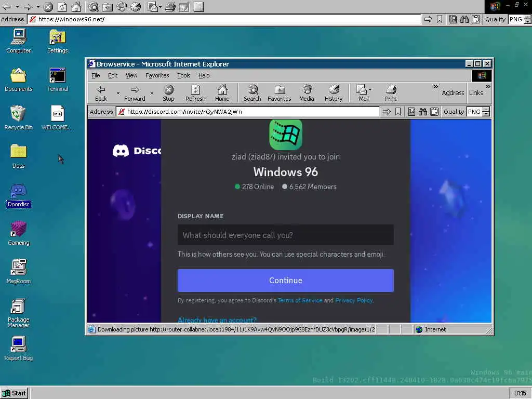Image resolution: width=532 pixels, height=399 pixels.
Task: Click bookmark icon in Browservice address bar
Action: tap(398, 112)
